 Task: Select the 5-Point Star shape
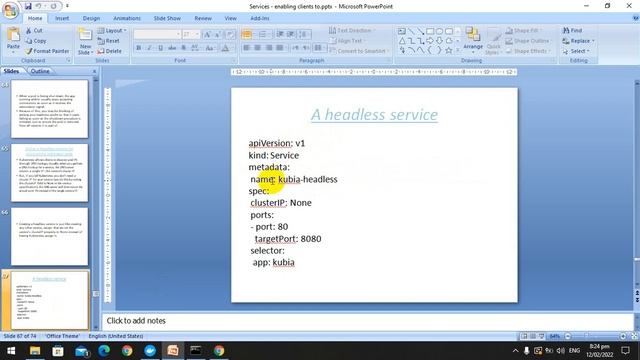pyautogui.click(x=449, y=50)
